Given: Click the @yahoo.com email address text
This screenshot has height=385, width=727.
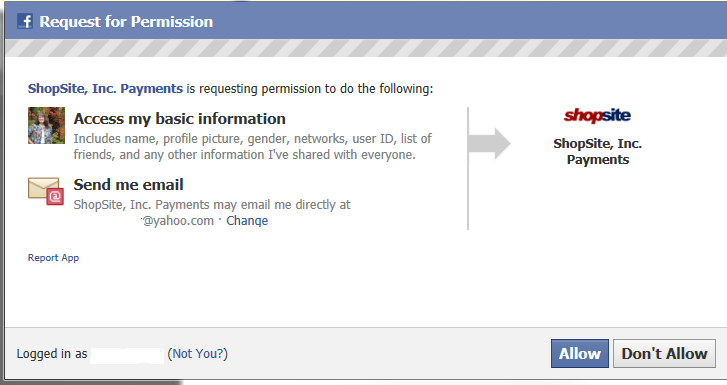Looking at the screenshot, I should click(178, 221).
